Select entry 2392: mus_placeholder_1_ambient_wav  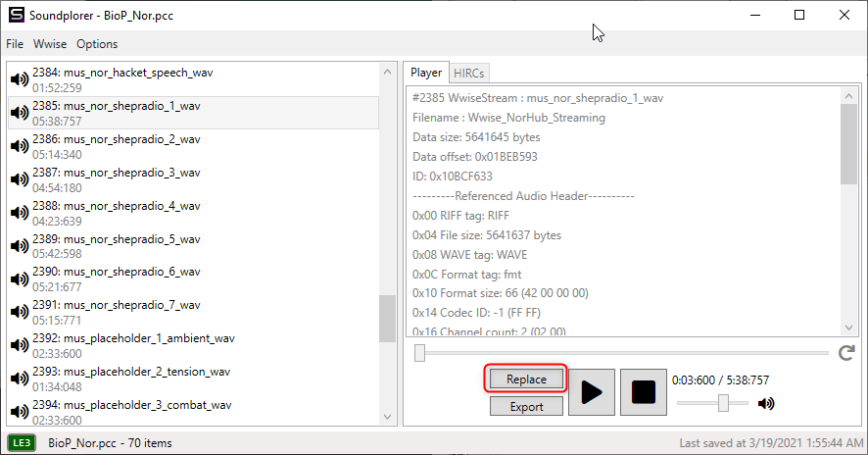click(x=194, y=345)
